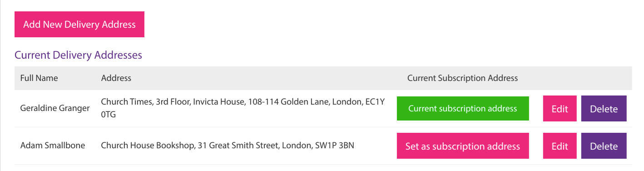The width and height of the screenshot is (644, 171).
Task: Click the Add New Delivery Address button
Action: [79, 25]
